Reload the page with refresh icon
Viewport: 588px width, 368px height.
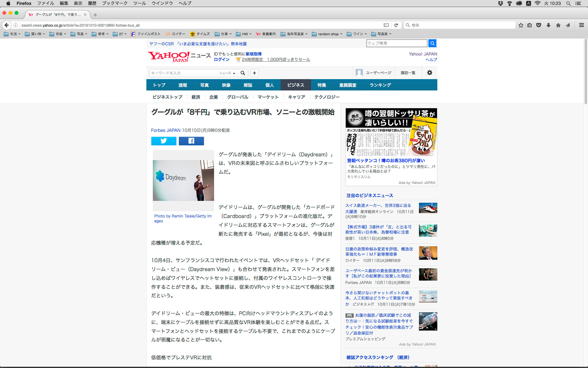(x=396, y=25)
